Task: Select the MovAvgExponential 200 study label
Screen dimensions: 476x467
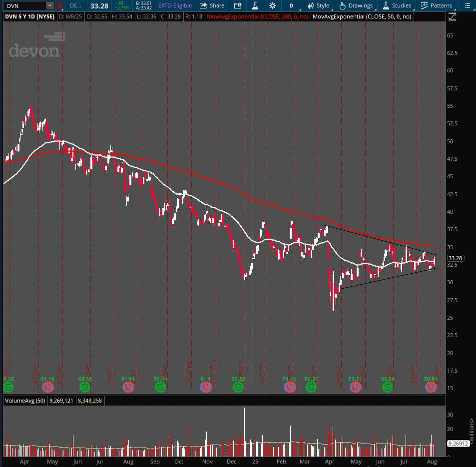Action: tap(257, 16)
